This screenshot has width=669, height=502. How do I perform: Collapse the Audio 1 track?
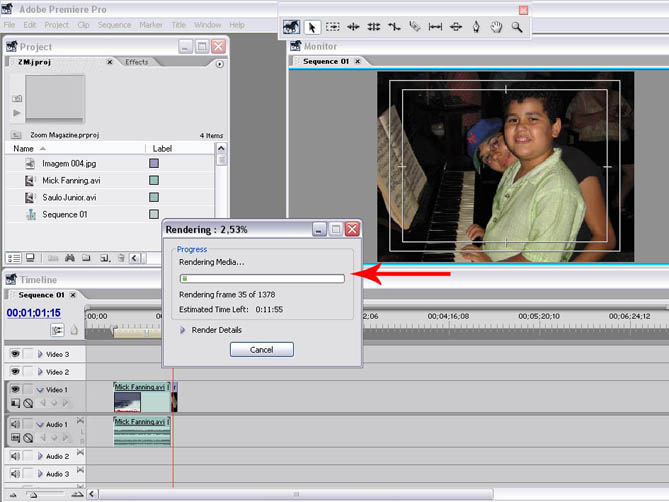(x=40, y=424)
